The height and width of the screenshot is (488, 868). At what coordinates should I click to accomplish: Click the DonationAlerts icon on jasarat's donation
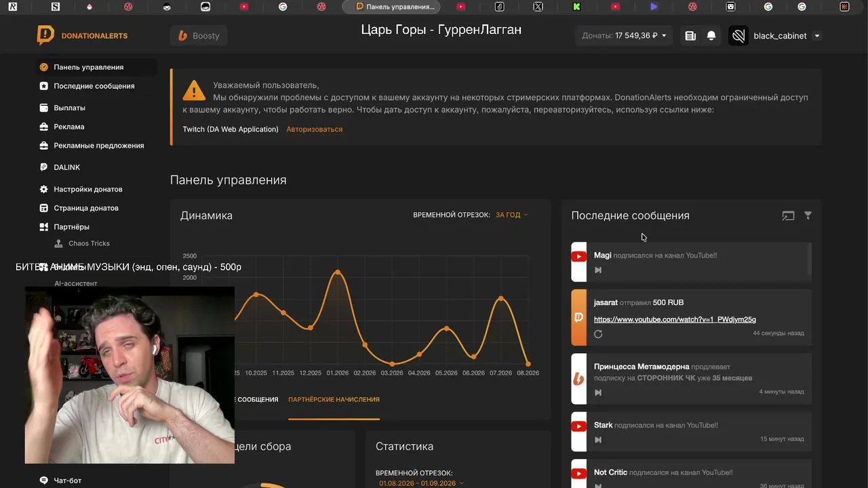click(x=578, y=317)
